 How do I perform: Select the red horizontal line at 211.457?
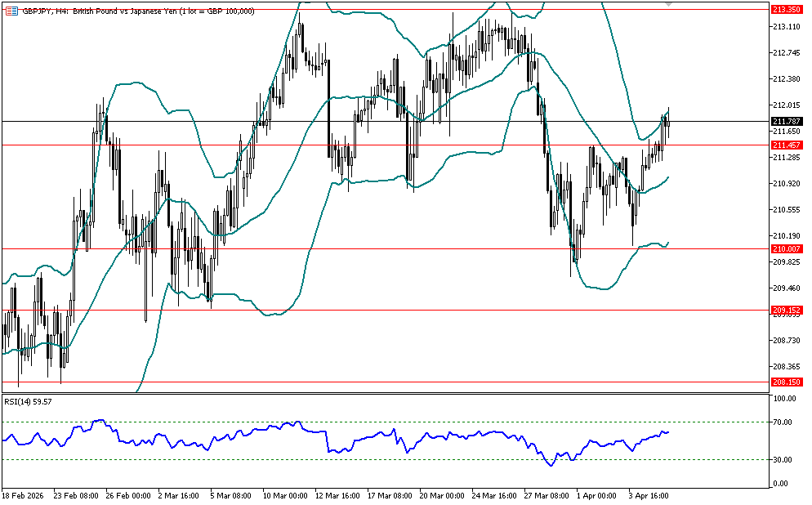245,145
